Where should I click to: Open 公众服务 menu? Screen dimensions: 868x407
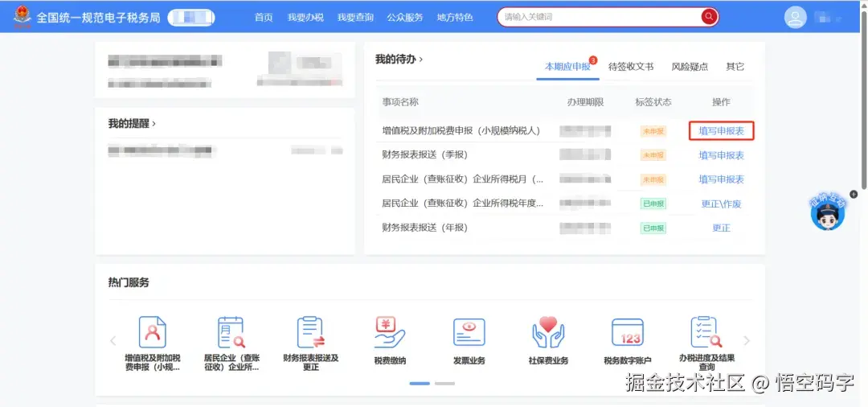405,17
